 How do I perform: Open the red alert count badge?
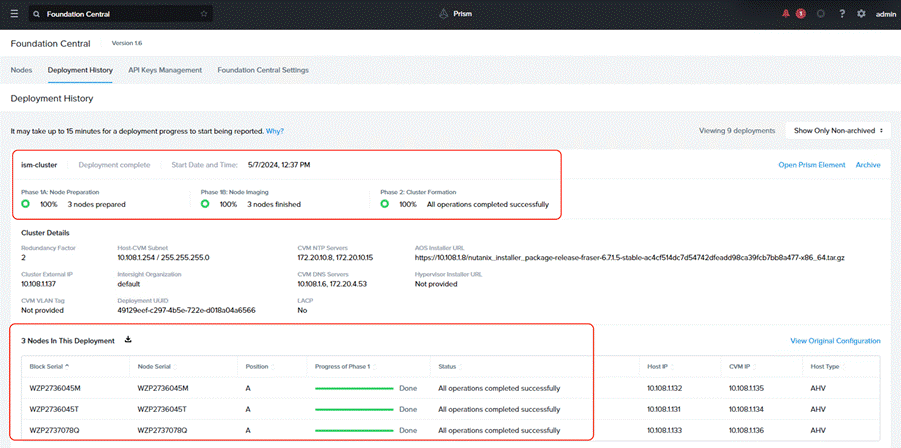(800, 14)
